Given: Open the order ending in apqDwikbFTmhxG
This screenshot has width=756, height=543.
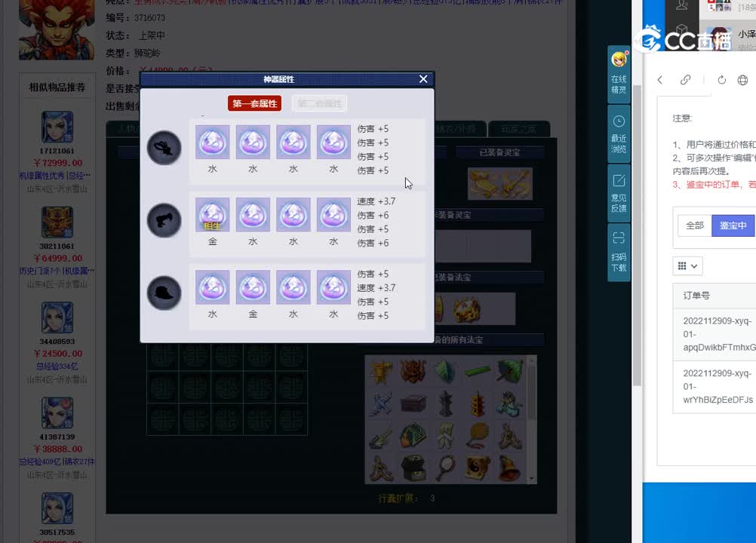Looking at the screenshot, I should pos(719,334).
